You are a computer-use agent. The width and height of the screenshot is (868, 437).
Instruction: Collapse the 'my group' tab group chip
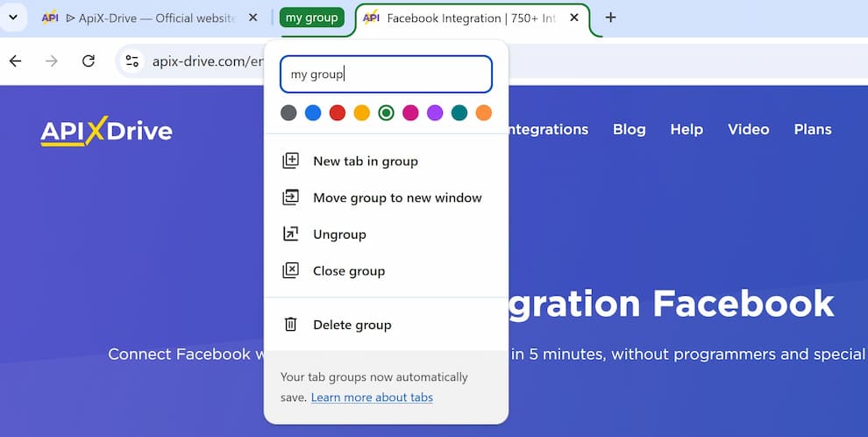[x=311, y=18]
